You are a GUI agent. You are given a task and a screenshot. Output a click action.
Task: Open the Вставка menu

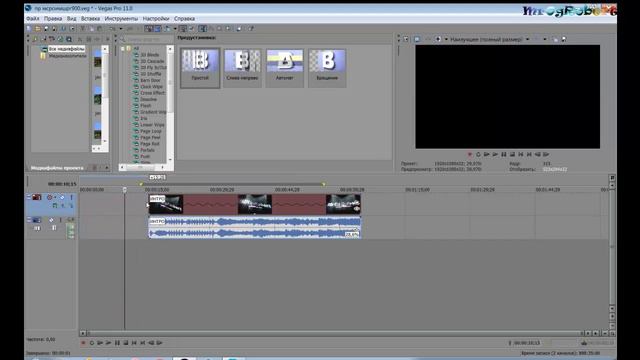(90, 19)
